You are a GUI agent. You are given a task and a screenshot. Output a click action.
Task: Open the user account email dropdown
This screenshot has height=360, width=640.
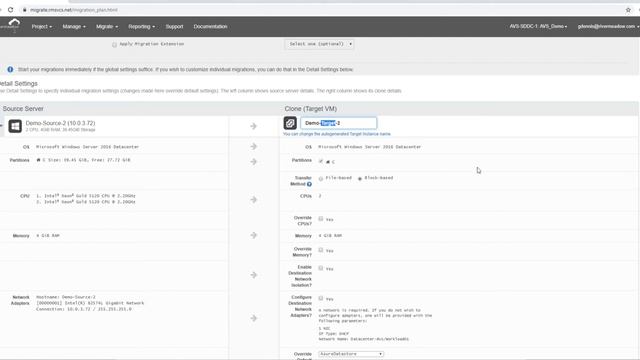click(608, 27)
